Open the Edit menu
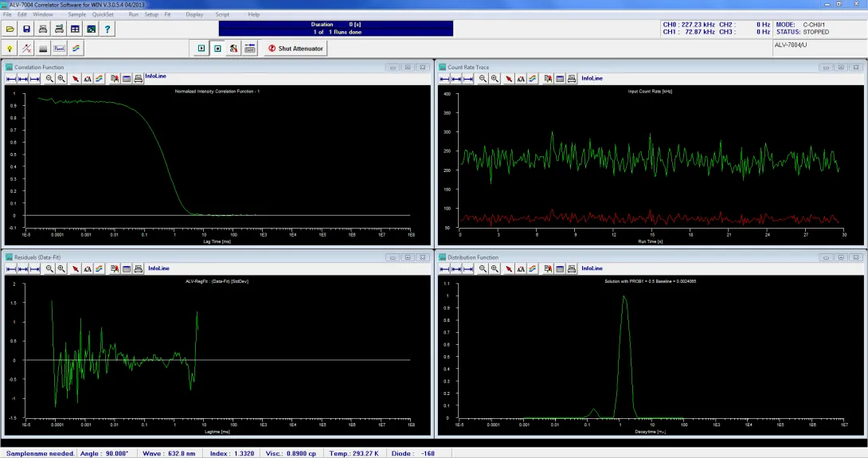Screen dimensions: 868x458 [x=22, y=14]
